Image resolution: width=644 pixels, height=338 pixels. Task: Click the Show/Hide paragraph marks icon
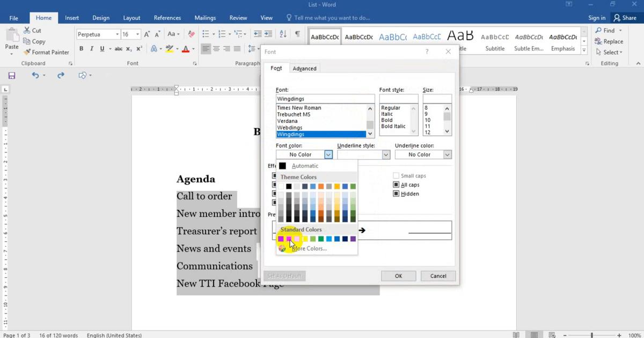click(x=297, y=34)
